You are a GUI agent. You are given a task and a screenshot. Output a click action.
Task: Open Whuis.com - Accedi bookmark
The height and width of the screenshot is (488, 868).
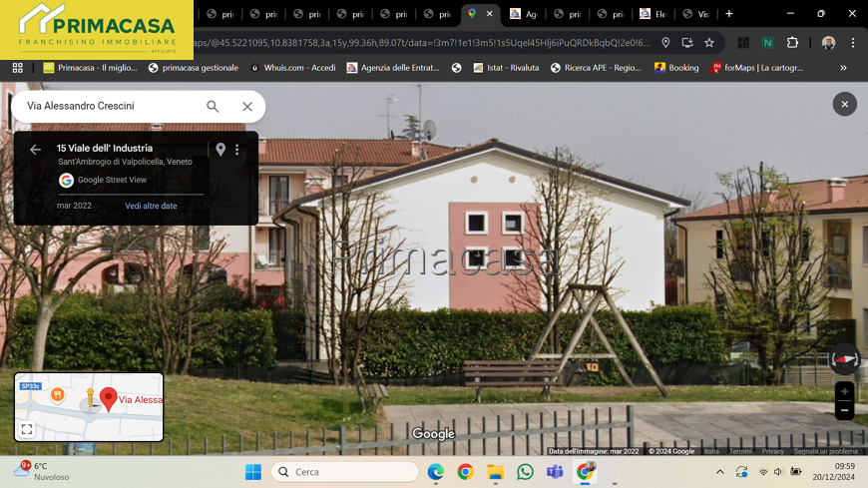click(x=293, y=68)
